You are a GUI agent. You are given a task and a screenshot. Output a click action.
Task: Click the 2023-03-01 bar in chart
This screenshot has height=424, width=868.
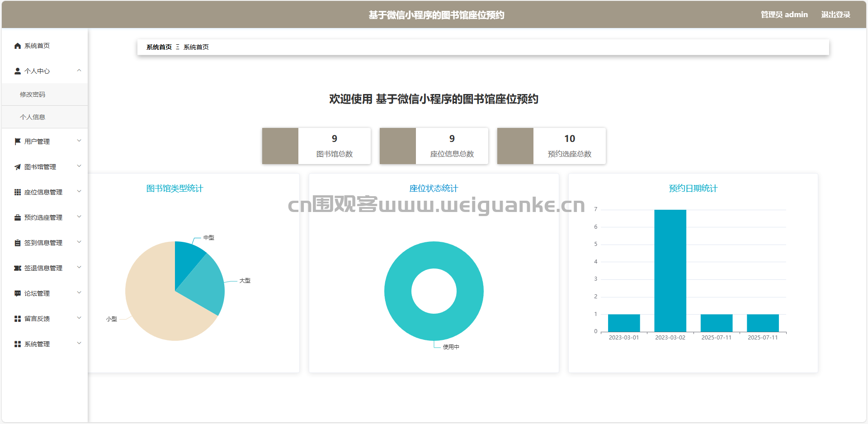(624, 323)
